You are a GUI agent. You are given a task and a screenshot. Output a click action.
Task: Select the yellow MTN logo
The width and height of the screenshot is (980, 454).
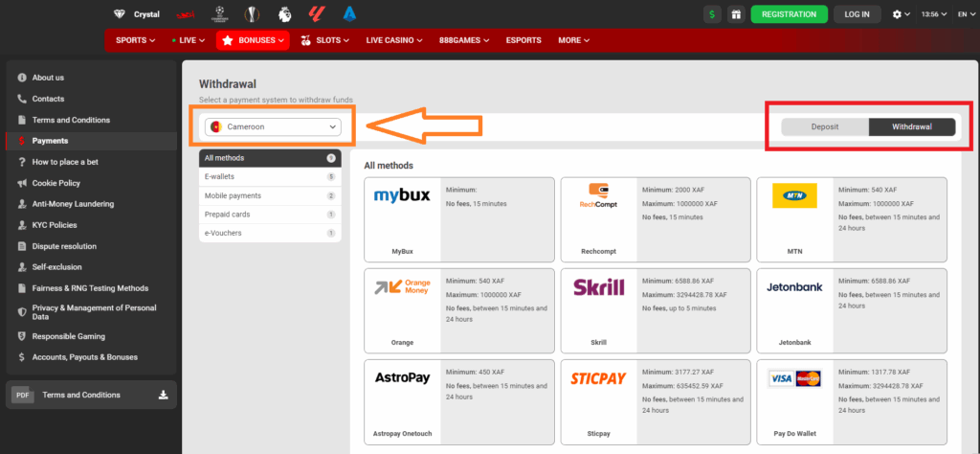coord(794,195)
